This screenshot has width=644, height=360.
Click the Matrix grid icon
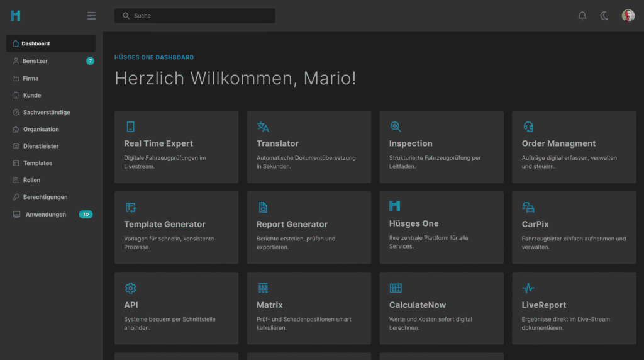click(263, 288)
